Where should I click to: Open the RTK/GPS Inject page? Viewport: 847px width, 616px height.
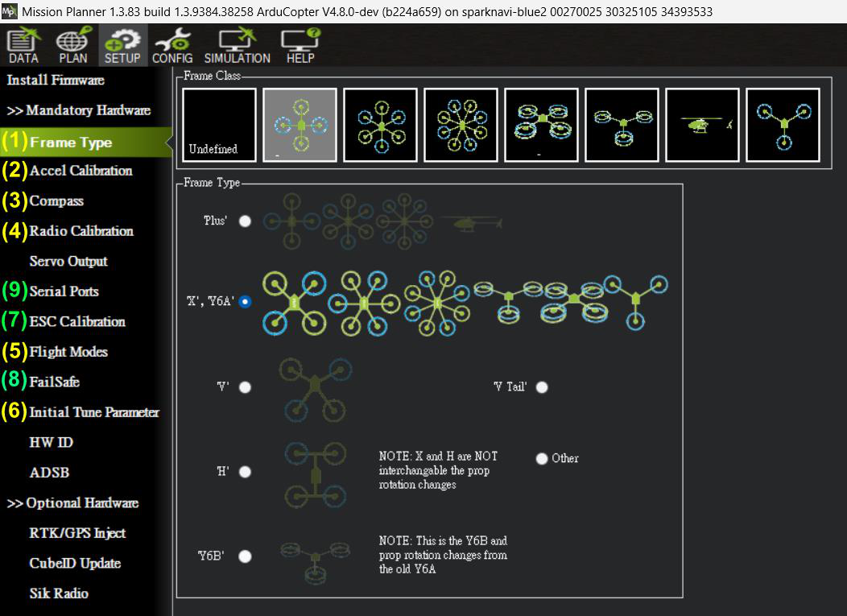[77, 533]
